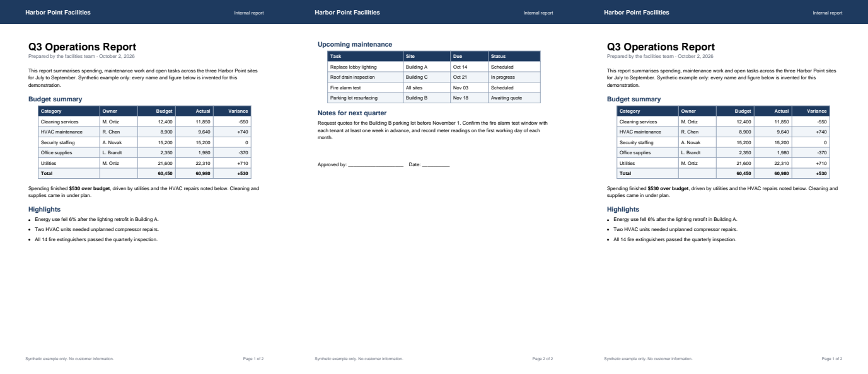This screenshot has width=868, height=374.
Task: Click the +740 variance on left page
Action: [233, 132]
